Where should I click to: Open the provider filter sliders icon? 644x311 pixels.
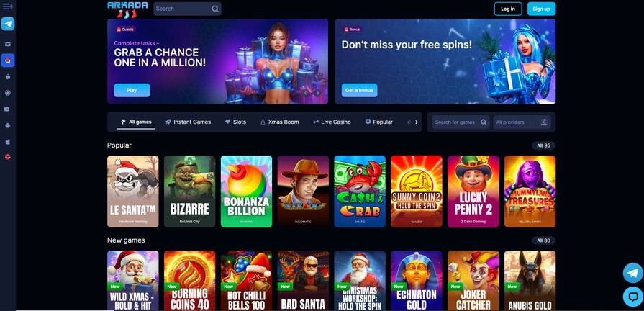[x=544, y=122]
